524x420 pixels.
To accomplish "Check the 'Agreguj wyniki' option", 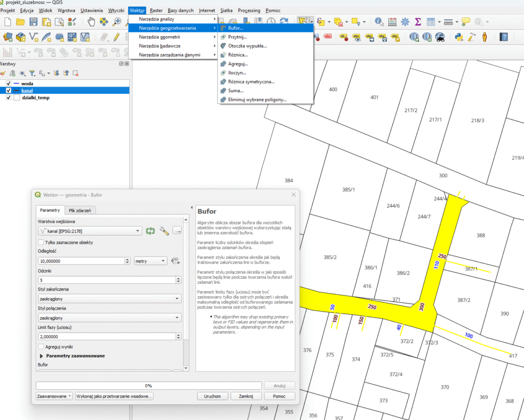I will point(41,346).
